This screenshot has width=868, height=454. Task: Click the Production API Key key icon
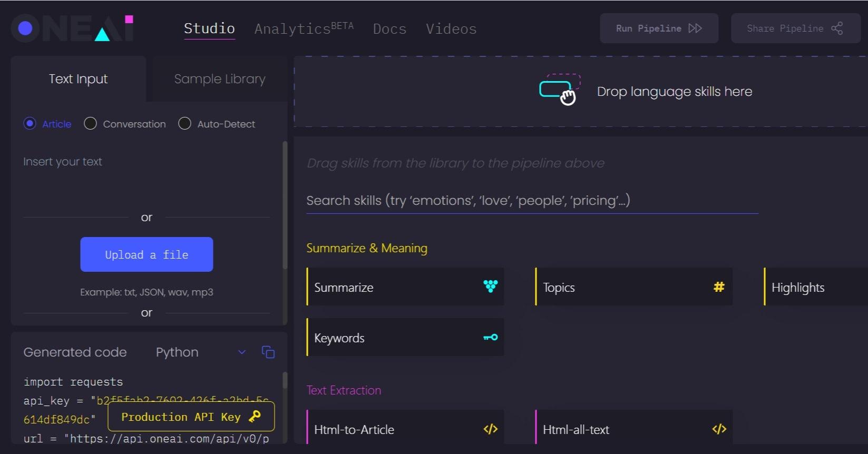(x=255, y=417)
